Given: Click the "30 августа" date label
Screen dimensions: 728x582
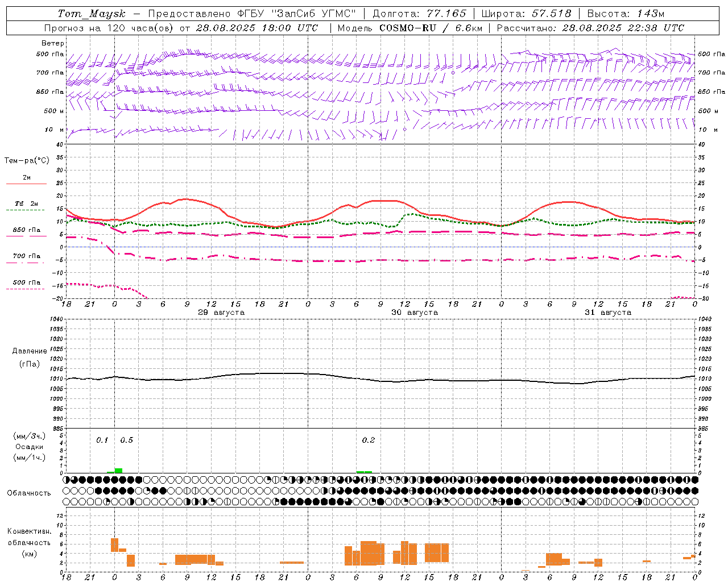Looking at the screenshot, I should click(x=415, y=313).
